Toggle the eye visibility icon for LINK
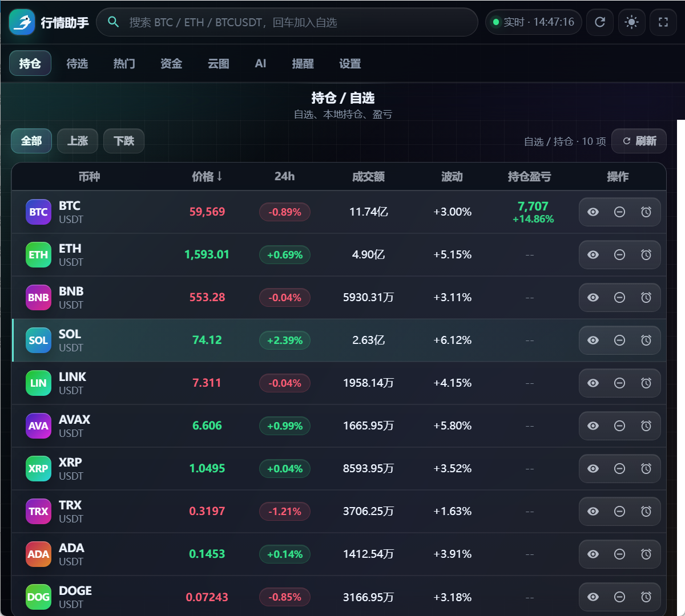 593,383
